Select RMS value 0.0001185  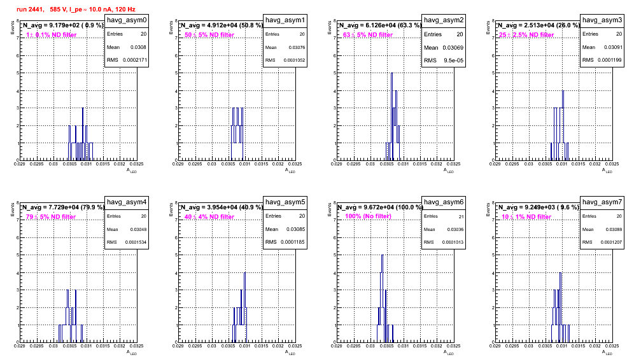293,242
